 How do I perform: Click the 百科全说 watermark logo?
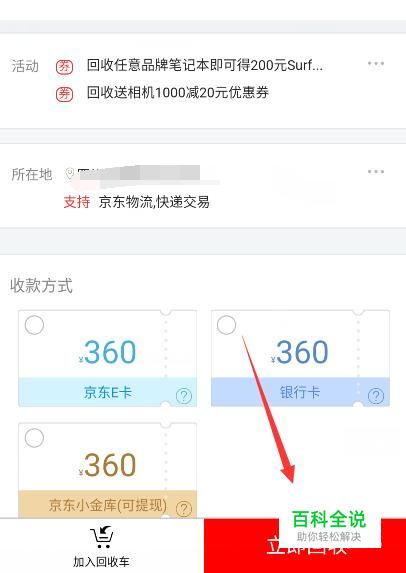(329, 525)
